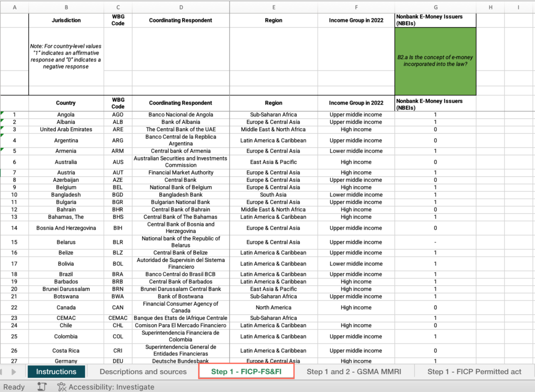
Task: Click the BRB code cell
Action: click(x=118, y=282)
